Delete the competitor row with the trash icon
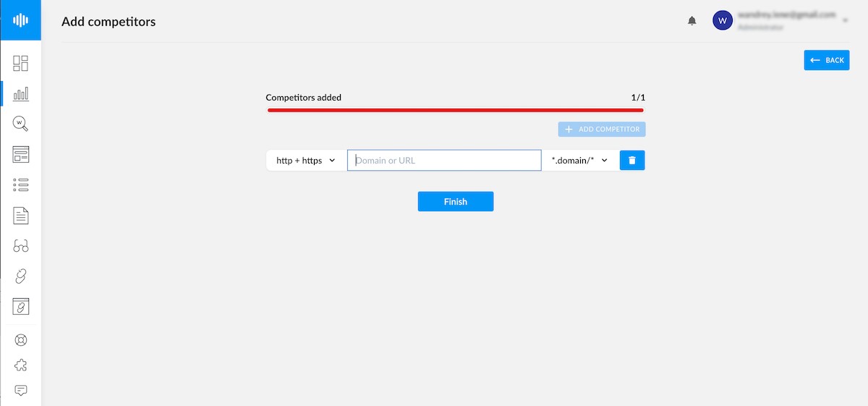This screenshot has height=406, width=868. point(632,160)
